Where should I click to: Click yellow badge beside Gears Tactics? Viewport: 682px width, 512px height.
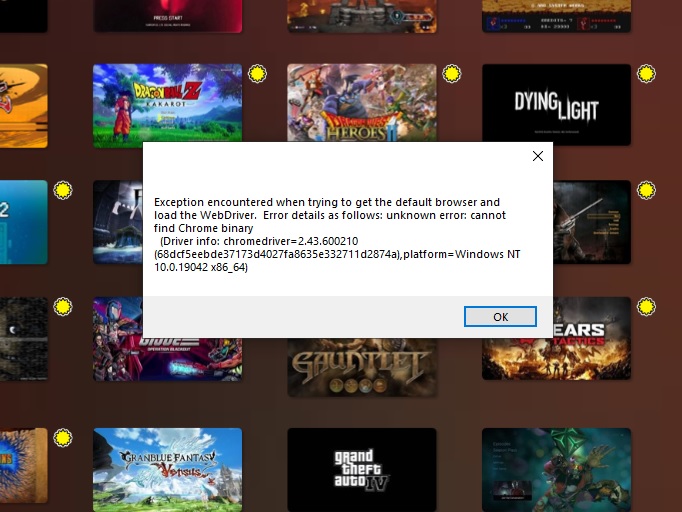coord(646,307)
